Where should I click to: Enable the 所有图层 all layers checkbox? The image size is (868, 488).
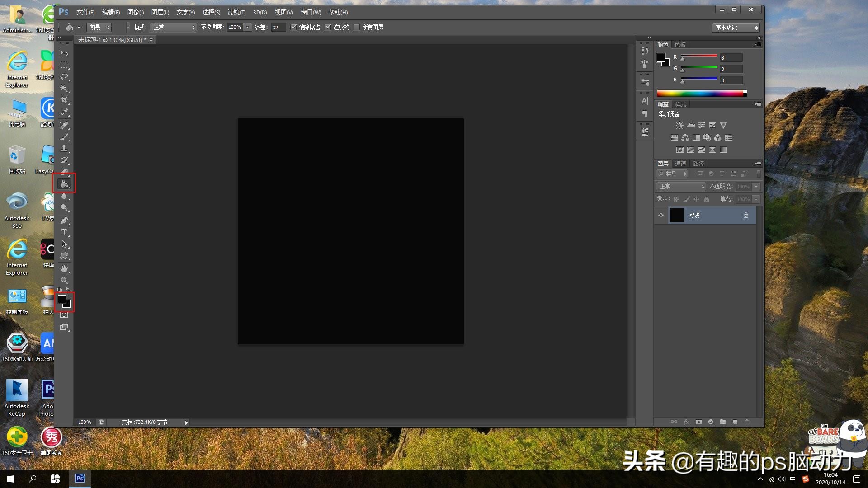click(357, 27)
